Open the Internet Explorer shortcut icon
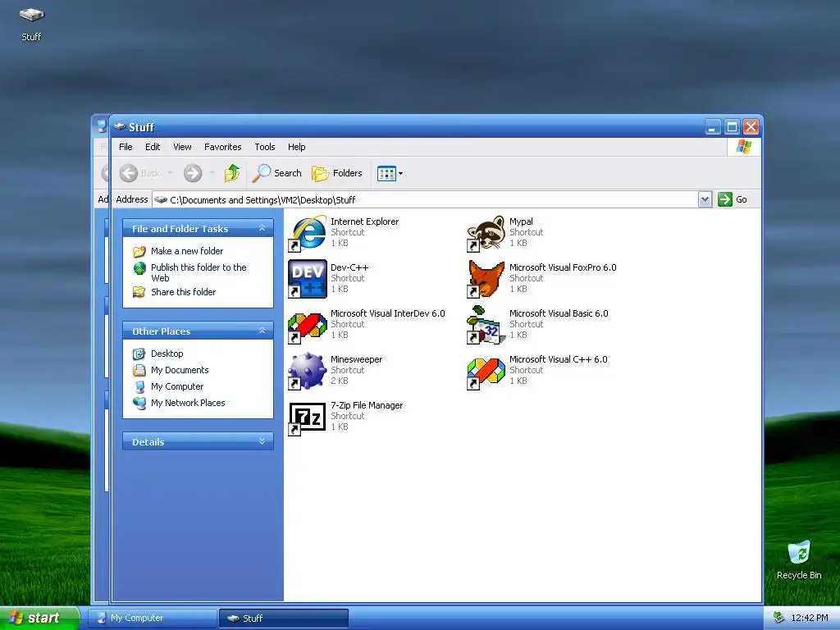Screen dimensions: 840x630 pos(308,233)
